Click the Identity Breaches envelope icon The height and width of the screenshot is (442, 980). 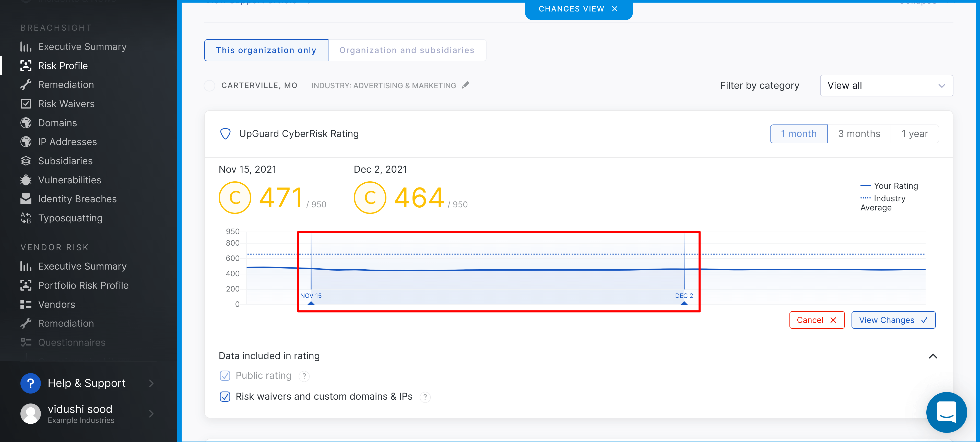[26, 199]
